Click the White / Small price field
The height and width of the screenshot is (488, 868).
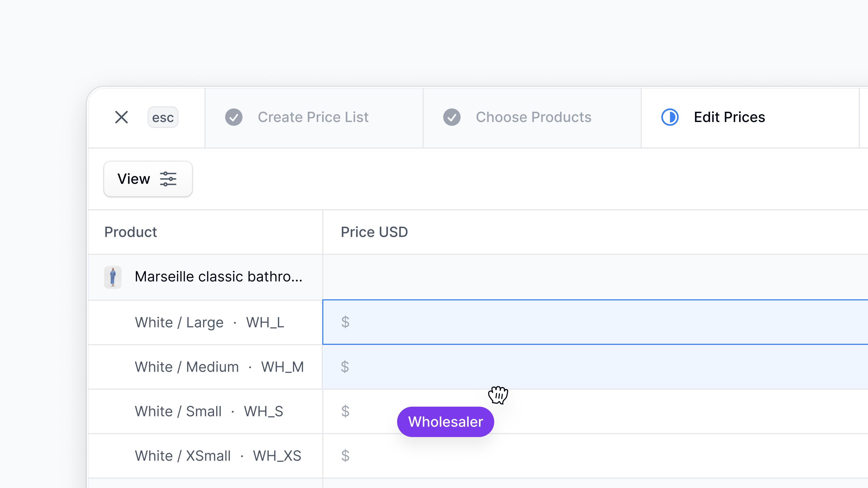595,411
